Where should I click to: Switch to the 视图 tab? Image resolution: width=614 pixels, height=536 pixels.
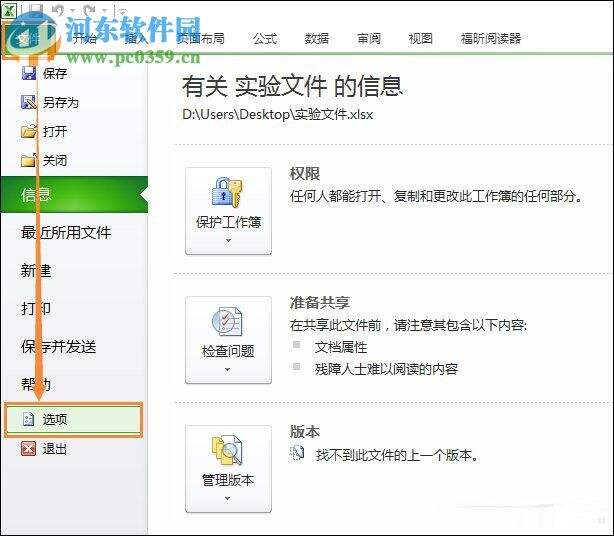tap(421, 38)
